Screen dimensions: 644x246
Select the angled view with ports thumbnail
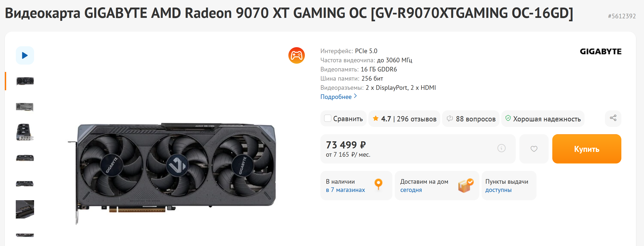tap(25, 132)
